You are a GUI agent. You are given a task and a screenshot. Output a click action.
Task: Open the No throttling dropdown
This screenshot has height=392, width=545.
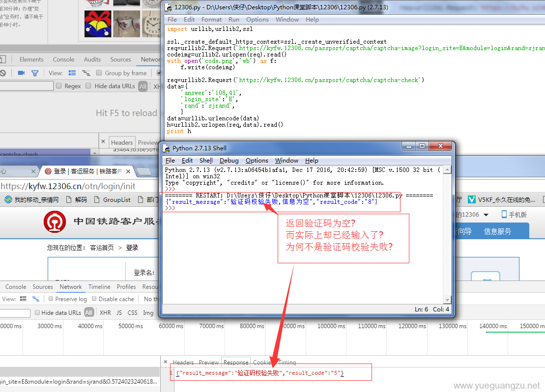pos(151,299)
